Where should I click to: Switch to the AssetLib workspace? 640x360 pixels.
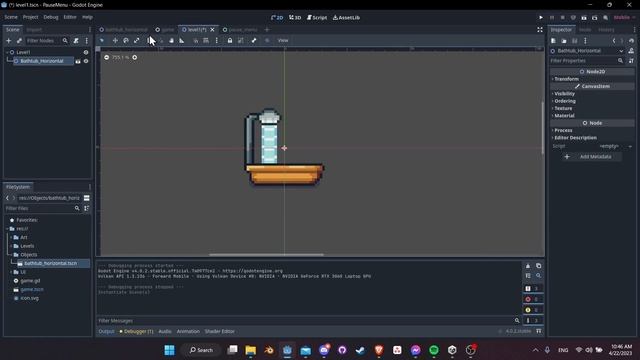346,18
